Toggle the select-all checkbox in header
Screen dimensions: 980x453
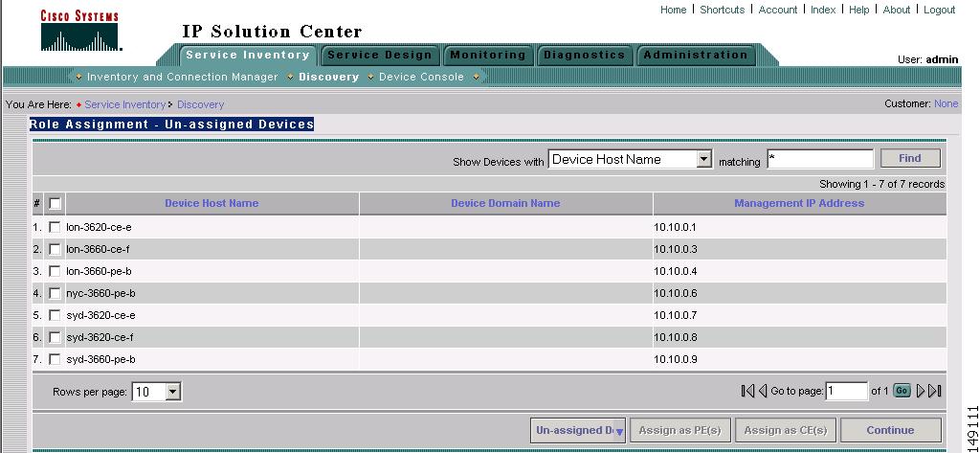(55, 203)
